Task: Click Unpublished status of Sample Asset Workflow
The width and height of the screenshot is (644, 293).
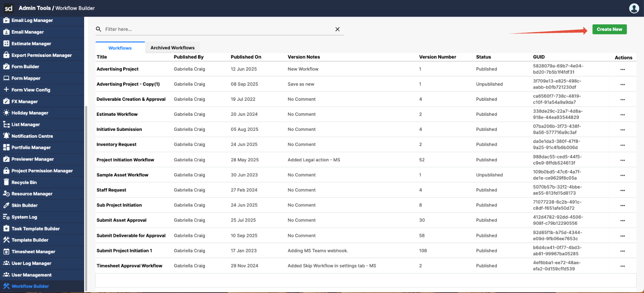Action: click(x=490, y=175)
